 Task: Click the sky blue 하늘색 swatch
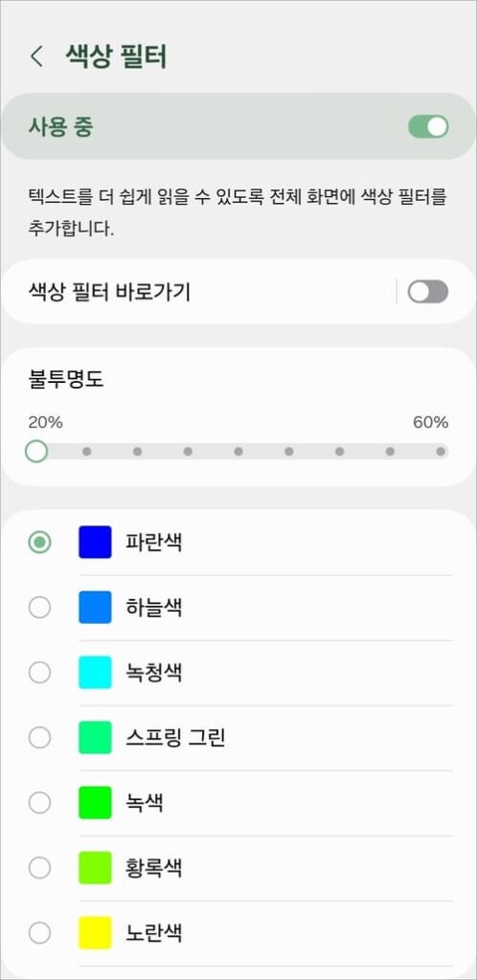tap(95, 607)
